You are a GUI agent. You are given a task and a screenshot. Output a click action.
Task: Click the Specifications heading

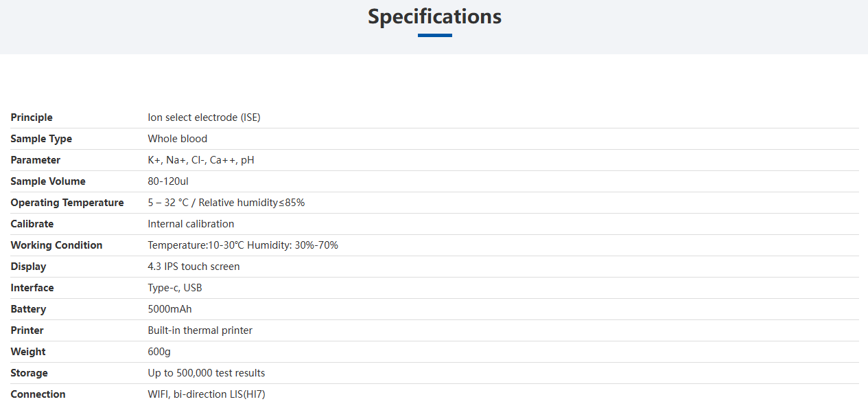[x=434, y=16]
